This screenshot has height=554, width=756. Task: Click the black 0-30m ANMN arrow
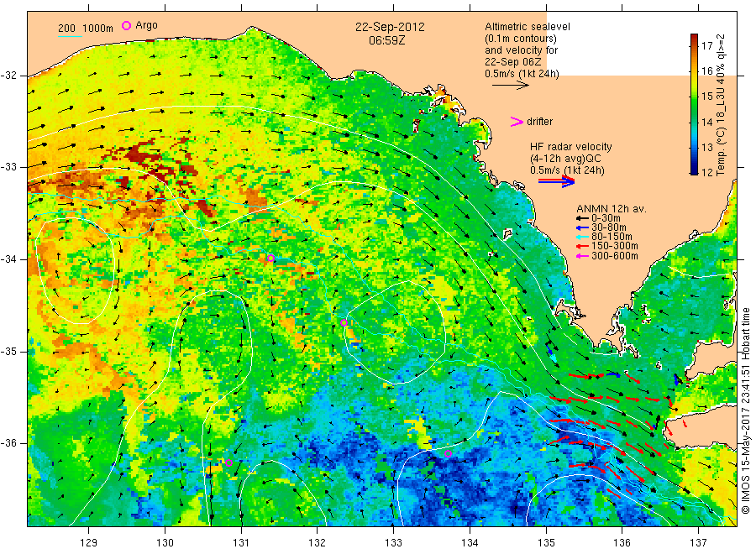tap(582, 218)
